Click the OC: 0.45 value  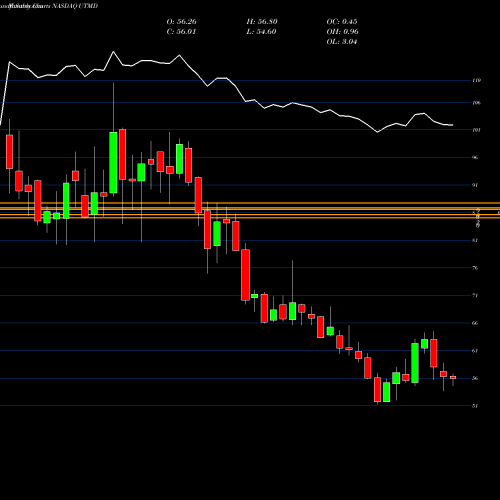(342, 22)
